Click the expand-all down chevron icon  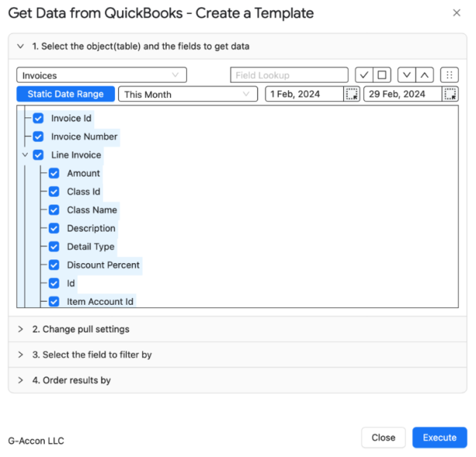click(406, 75)
